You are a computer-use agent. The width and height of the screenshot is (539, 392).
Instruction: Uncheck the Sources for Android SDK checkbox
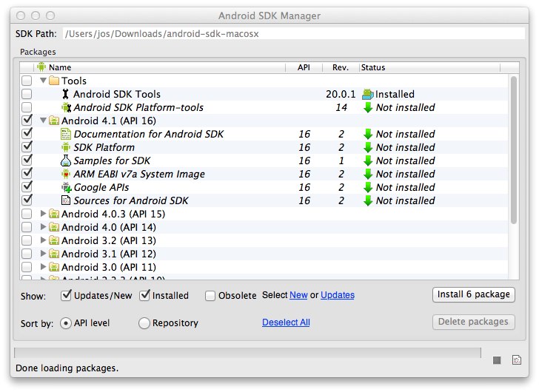(x=27, y=200)
